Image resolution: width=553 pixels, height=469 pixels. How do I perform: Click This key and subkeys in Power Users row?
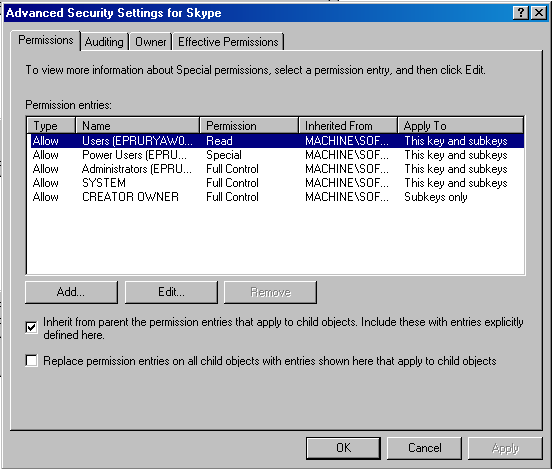click(x=456, y=155)
